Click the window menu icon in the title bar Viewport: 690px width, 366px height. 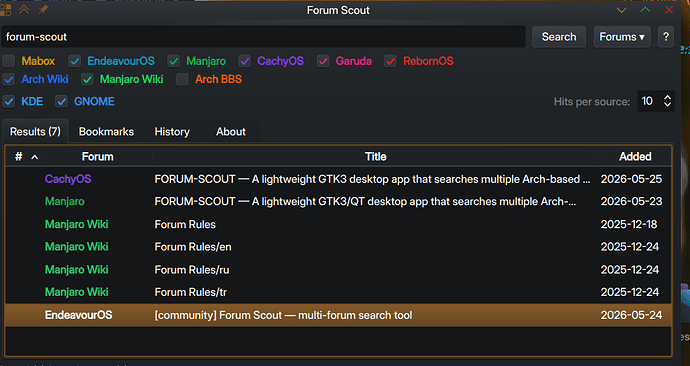pyautogui.click(x=5, y=10)
